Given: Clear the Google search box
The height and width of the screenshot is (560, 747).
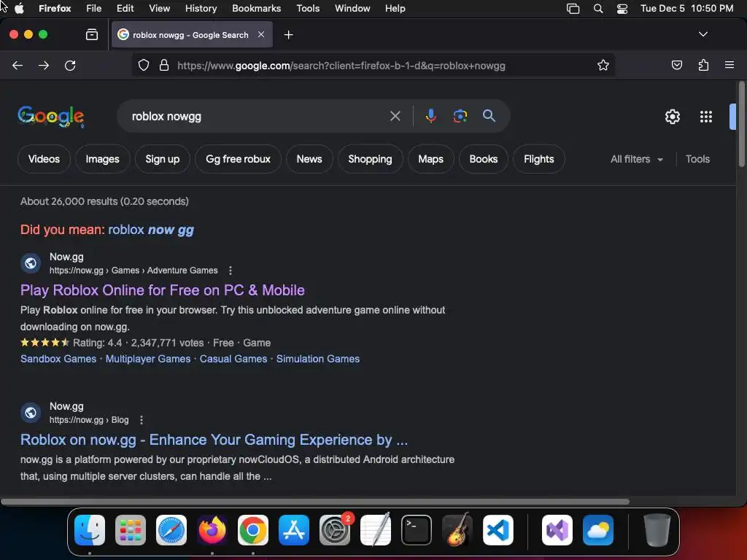Looking at the screenshot, I should pyautogui.click(x=395, y=116).
